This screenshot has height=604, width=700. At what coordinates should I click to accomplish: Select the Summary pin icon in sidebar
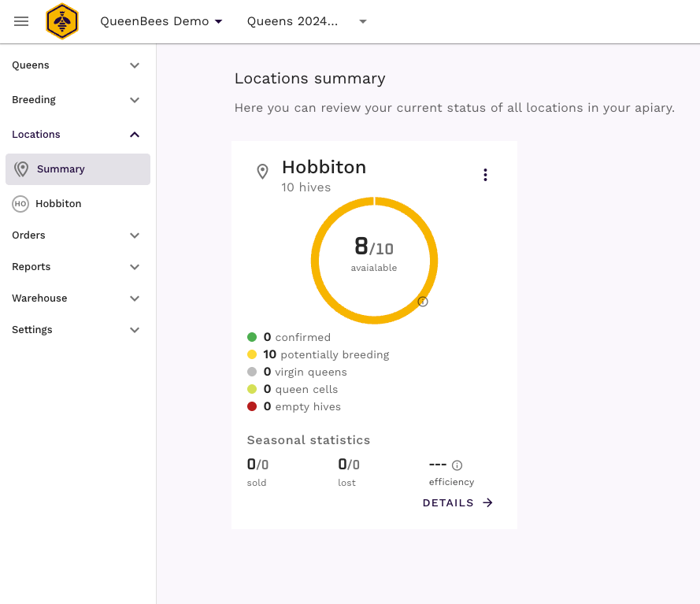pyautogui.click(x=24, y=169)
